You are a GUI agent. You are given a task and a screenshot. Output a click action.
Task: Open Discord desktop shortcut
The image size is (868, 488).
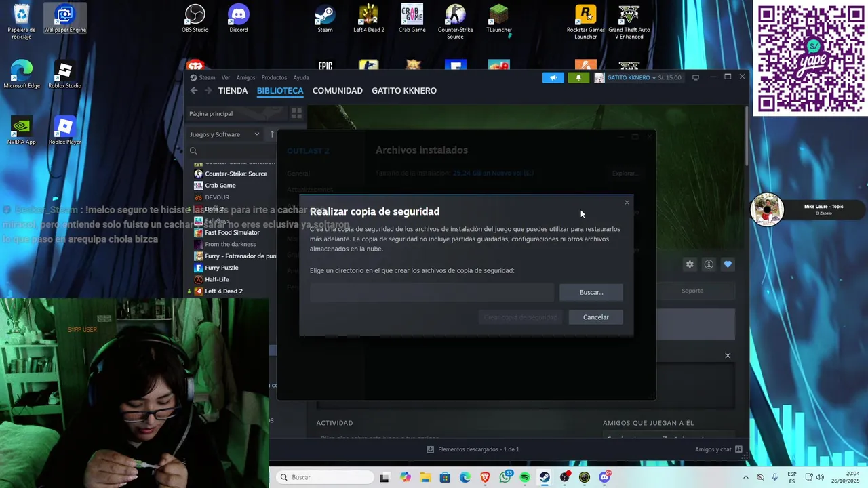pyautogui.click(x=239, y=19)
